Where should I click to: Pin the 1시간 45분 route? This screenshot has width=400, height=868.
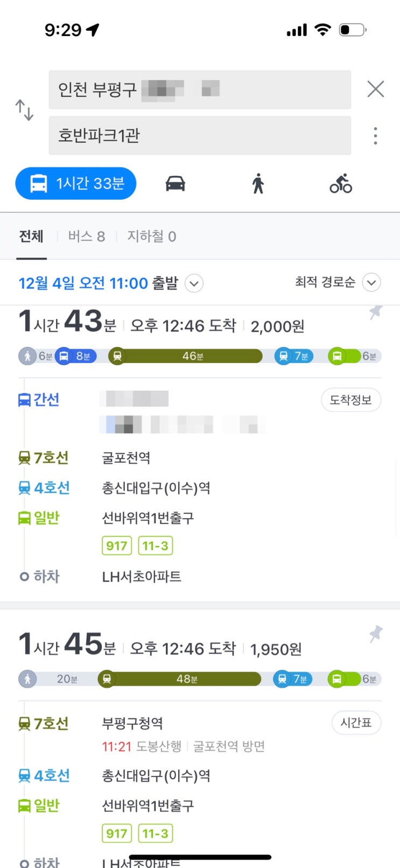tap(375, 634)
